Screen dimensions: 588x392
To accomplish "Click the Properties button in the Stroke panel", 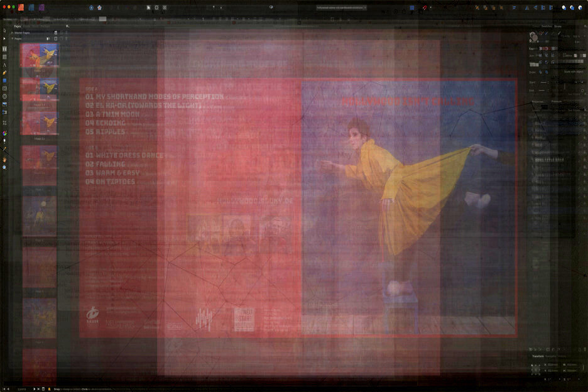I will tap(538, 102).
